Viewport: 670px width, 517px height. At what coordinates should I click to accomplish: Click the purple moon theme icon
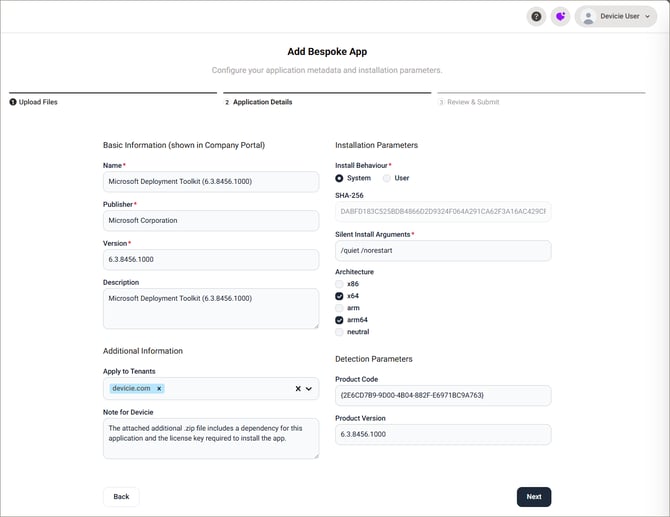coord(560,16)
